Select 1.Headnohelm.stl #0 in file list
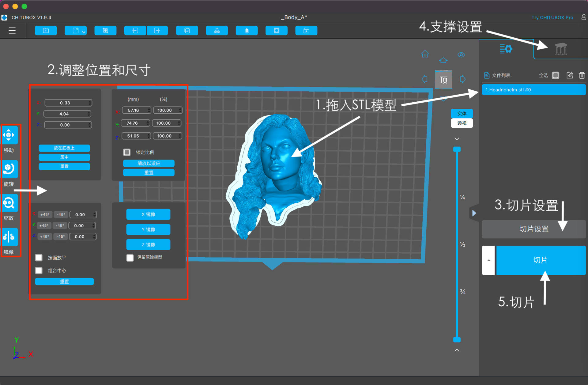588x385 pixels. pyautogui.click(x=533, y=90)
